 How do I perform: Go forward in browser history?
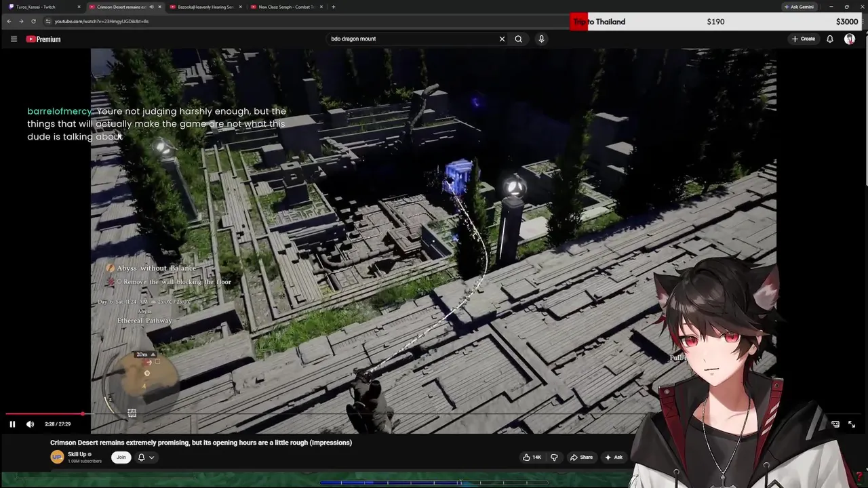[x=21, y=21]
